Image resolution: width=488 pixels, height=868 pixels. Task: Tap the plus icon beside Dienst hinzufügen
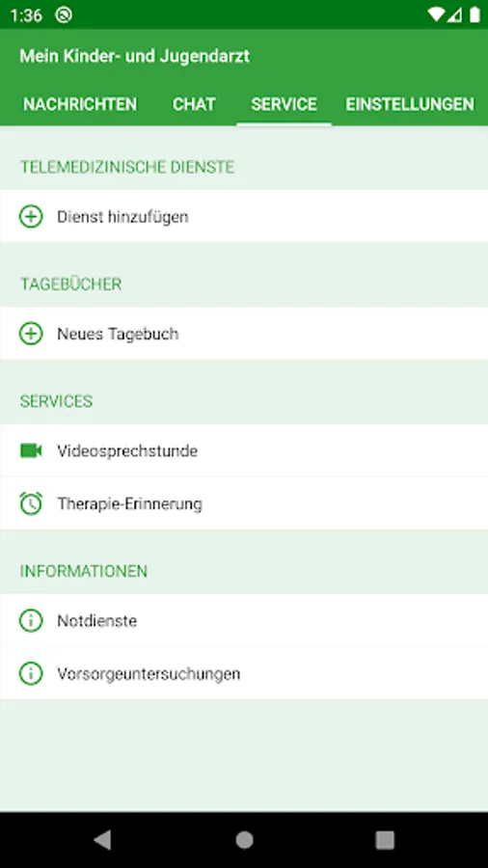coord(31,216)
